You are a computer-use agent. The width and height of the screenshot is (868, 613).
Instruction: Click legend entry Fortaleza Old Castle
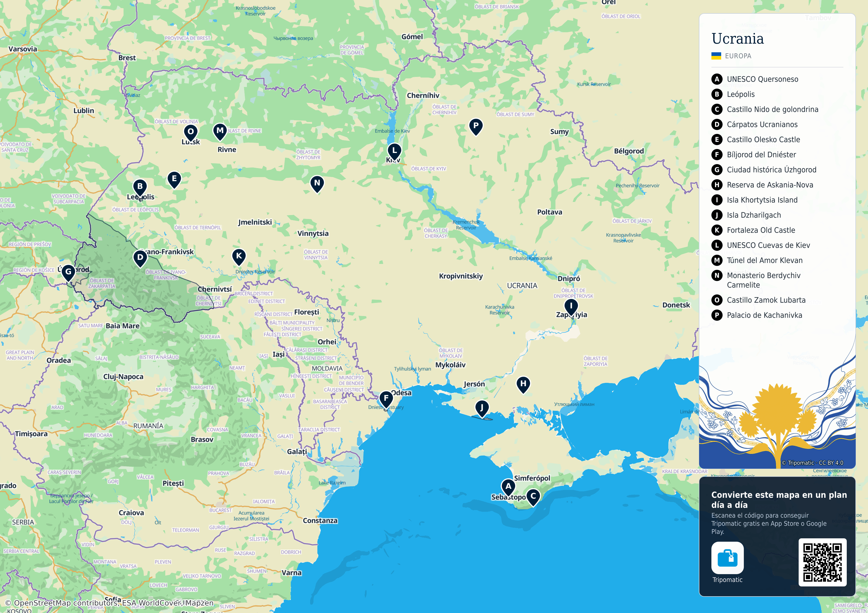761,230
